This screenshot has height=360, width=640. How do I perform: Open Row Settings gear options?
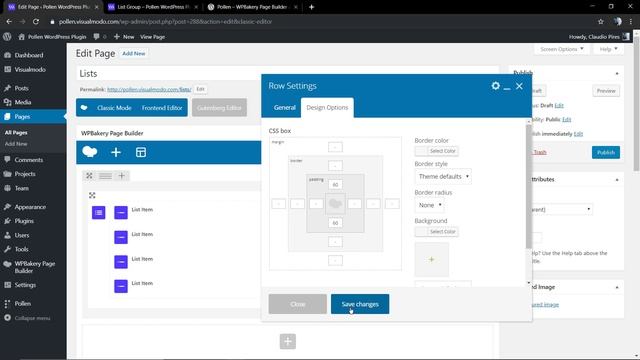[x=495, y=86]
